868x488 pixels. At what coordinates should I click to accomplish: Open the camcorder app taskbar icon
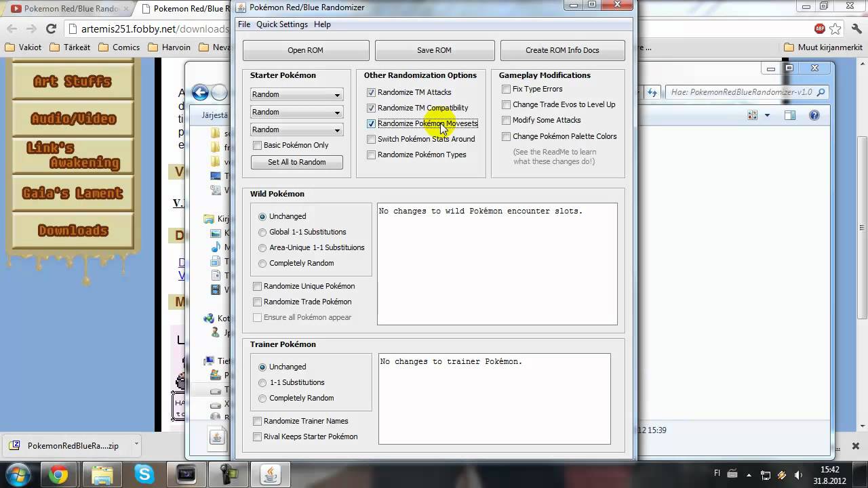[x=228, y=474]
